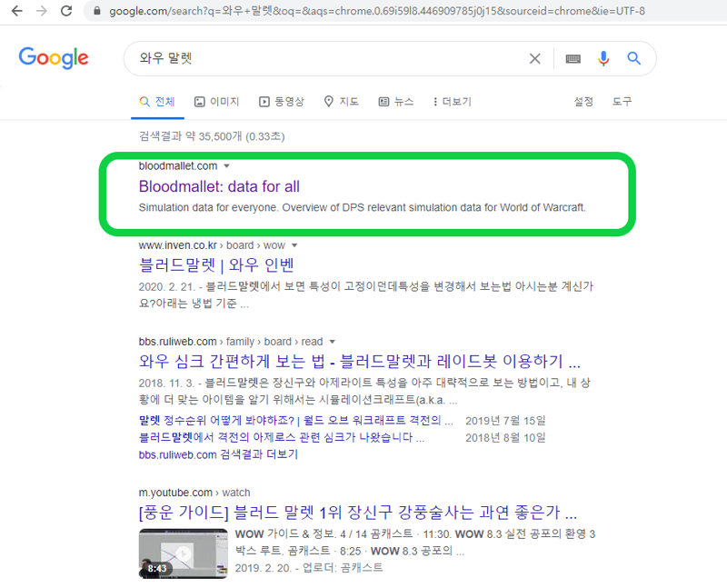Open the [풍운 가이드] 블러드 말렛 video result
Viewport: 727px width, 588px height.
[357, 513]
